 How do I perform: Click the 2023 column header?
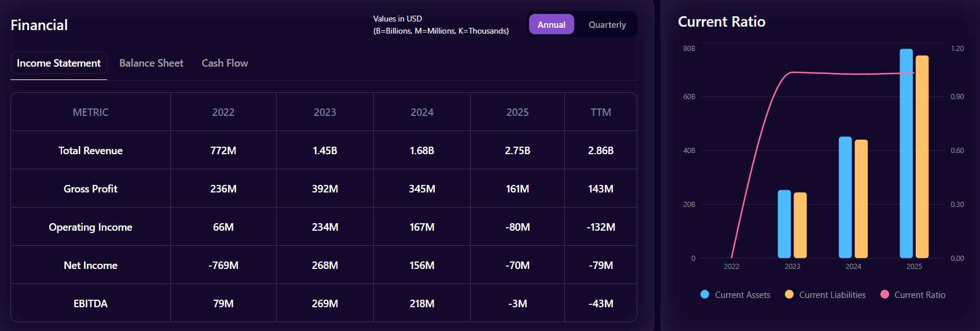[325, 112]
